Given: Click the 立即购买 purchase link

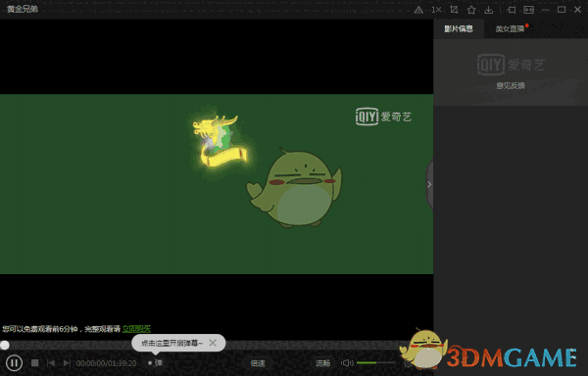Looking at the screenshot, I should (x=136, y=329).
